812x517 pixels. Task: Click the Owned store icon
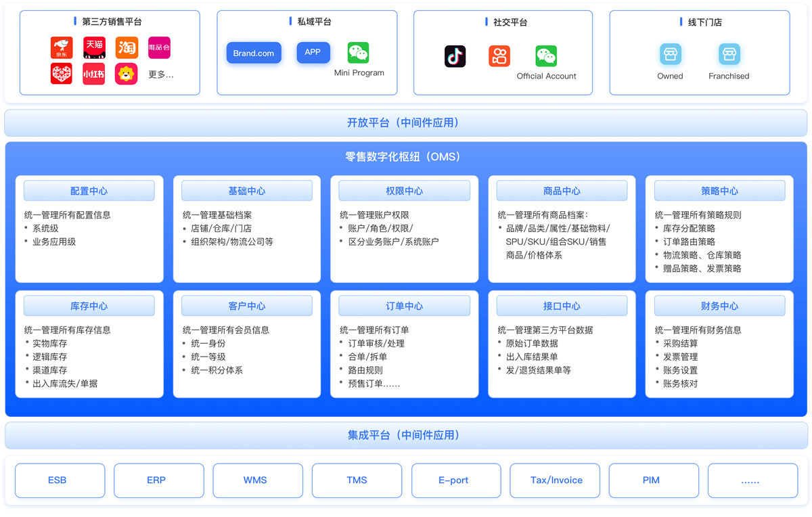pos(670,54)
